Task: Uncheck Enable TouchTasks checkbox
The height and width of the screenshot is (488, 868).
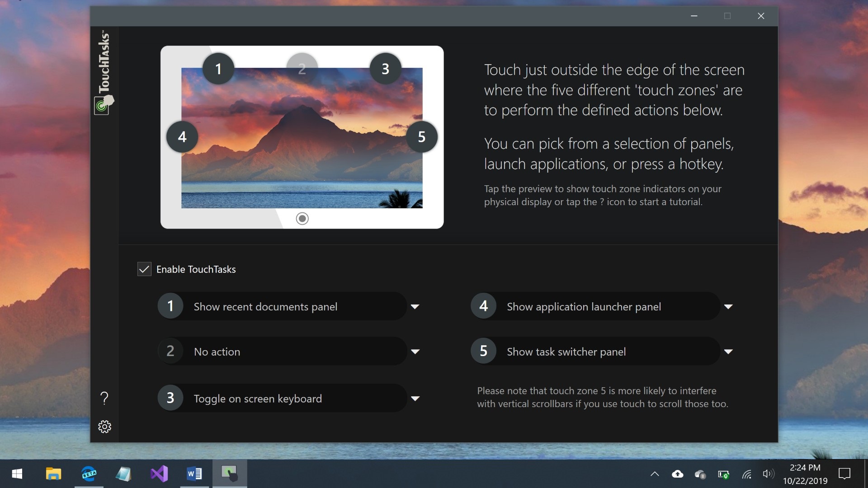Action: (x=144, y=269)
